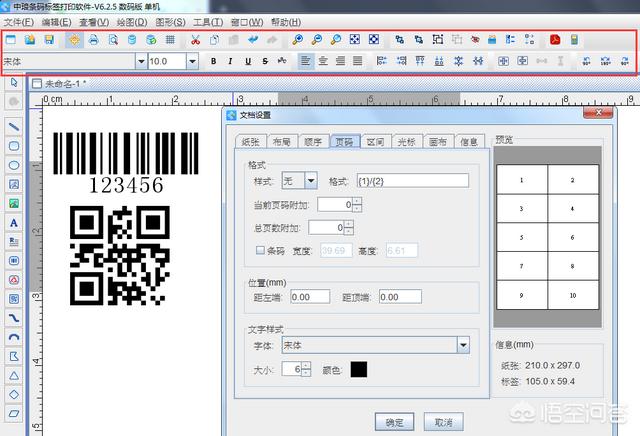Select the Parallelogram shape tool
Image resolution: width=640 pixels, height=436 pixels.
pos(14,414)
